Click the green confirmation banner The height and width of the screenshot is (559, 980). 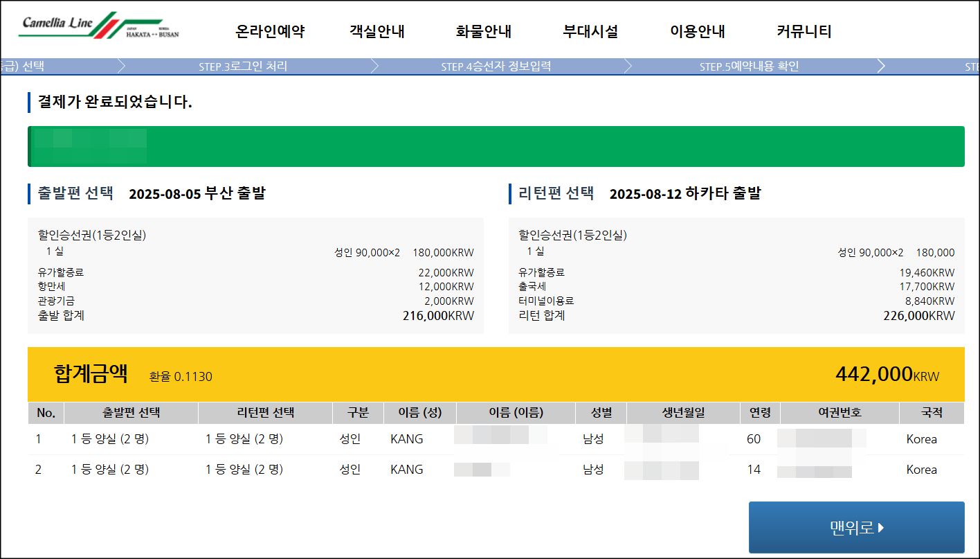point(496,146)
